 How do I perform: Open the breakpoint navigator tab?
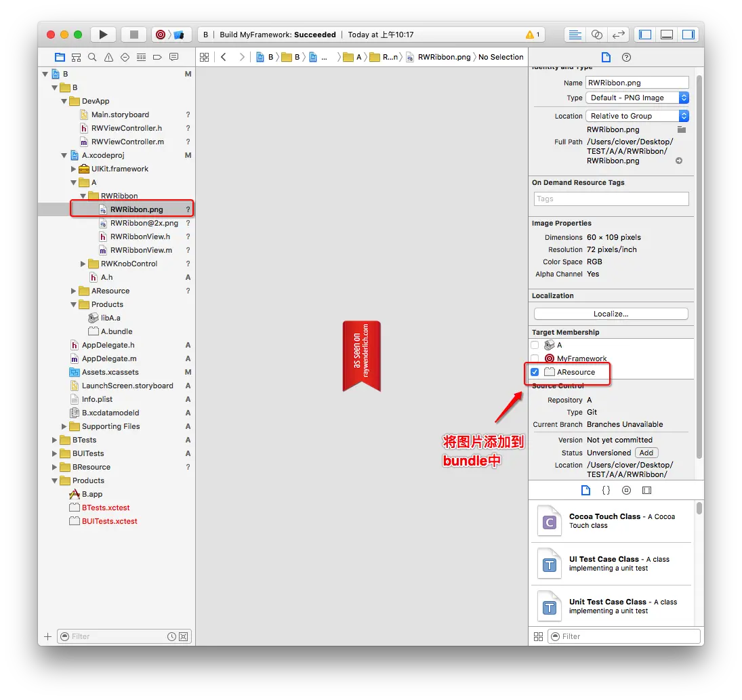click(x=158, y=58)
